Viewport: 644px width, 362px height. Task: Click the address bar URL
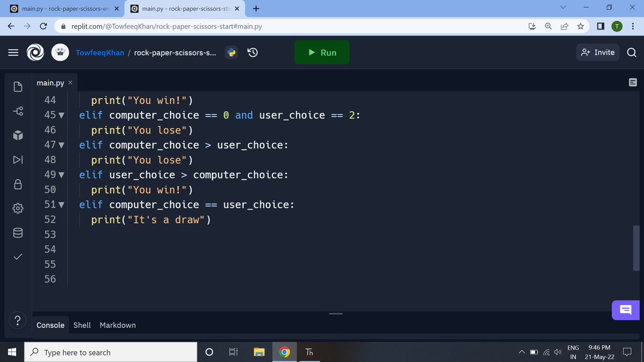[x=166, y=26]
